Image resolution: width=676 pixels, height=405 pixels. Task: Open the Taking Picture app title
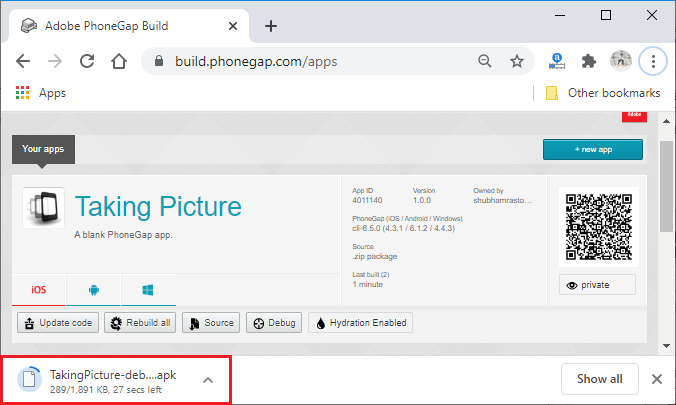coord(158,206)
